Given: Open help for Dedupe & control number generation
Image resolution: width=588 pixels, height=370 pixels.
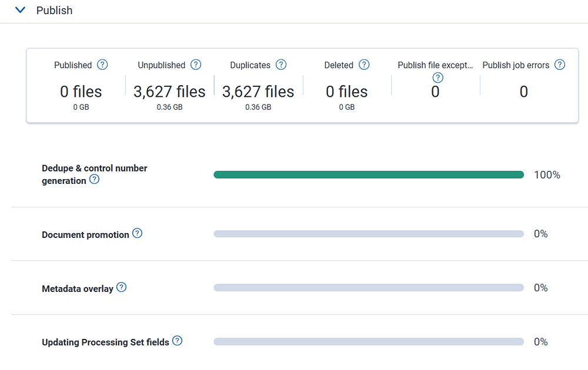Looking at the screenshot, I should pos(94,180).
